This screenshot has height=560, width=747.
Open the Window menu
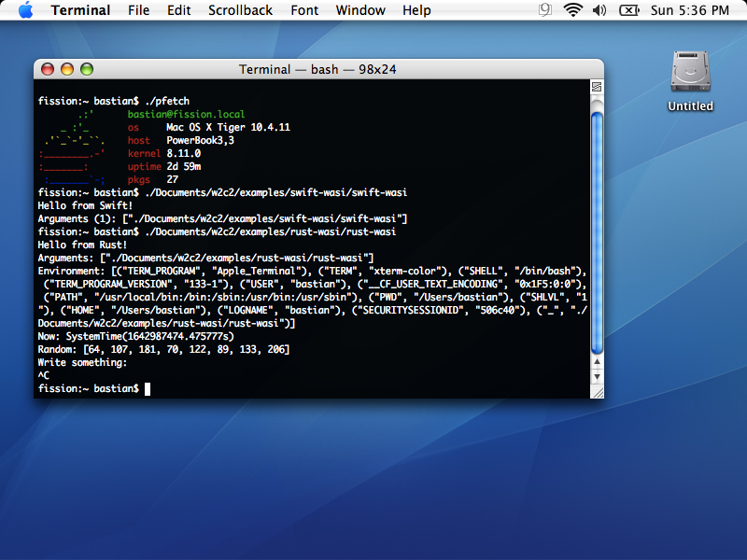point(360,10)
